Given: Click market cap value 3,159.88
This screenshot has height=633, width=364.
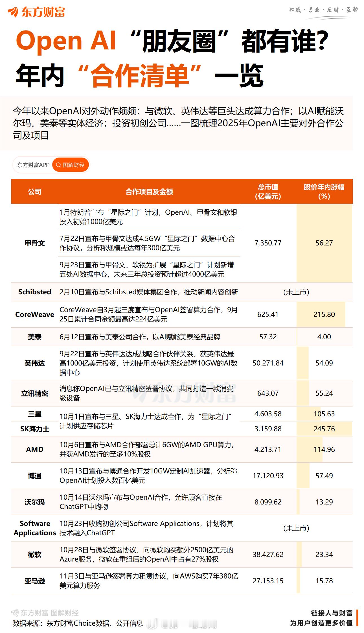Looking at the screenshot, I should point(268,429).
